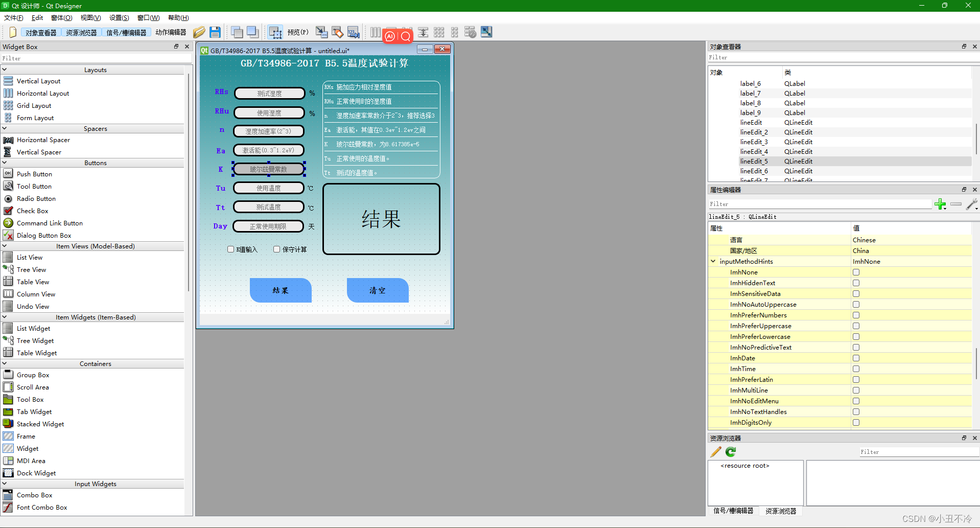Viewport: 980px width, 528px height.
Task: Click the 资源浏览器 toolbar button
Action: 81,33
